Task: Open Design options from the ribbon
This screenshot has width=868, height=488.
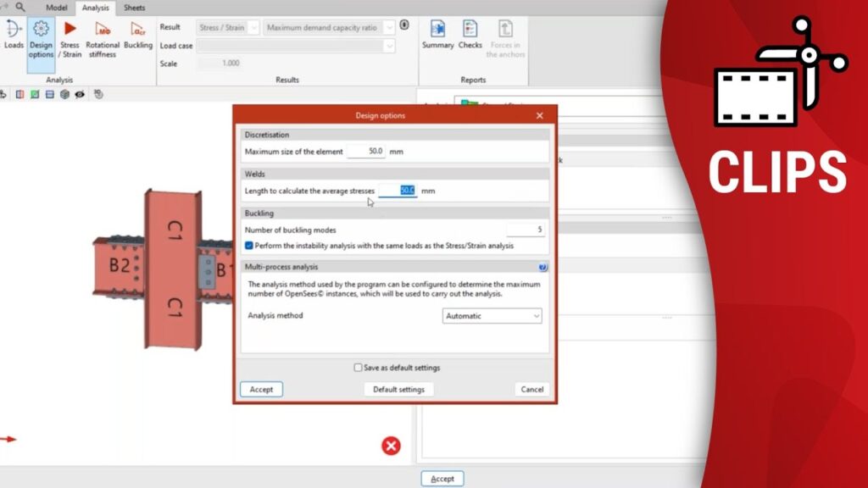Action: [41, 38]
